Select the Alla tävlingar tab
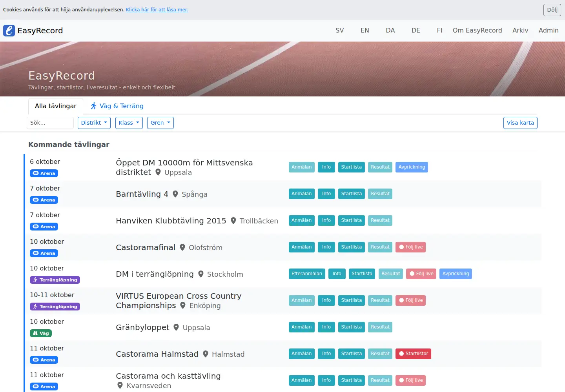Image resolution: width=565 pixels, height=392 pixels. pyautogui.click(x=56, y=106)
